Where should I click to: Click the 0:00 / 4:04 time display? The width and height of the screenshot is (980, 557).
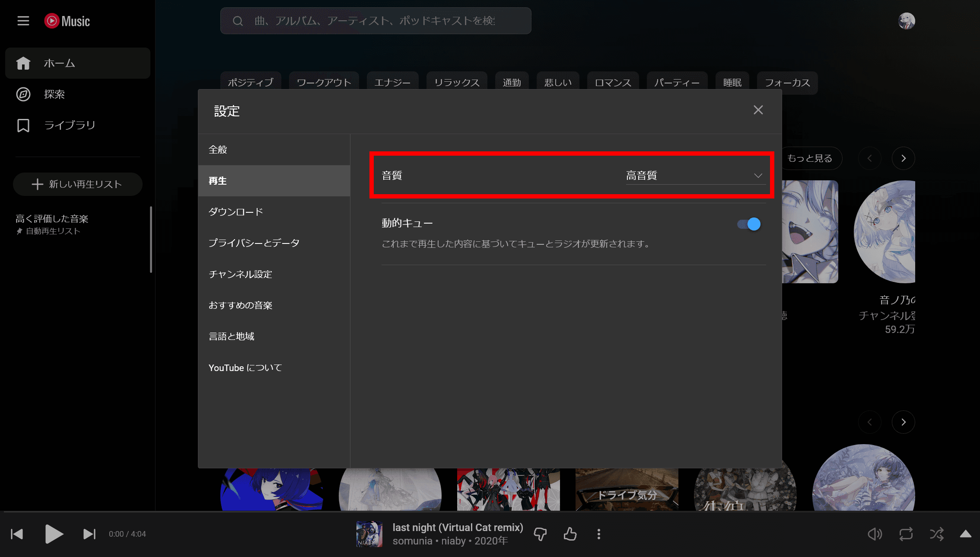click(x=127, y=534)
